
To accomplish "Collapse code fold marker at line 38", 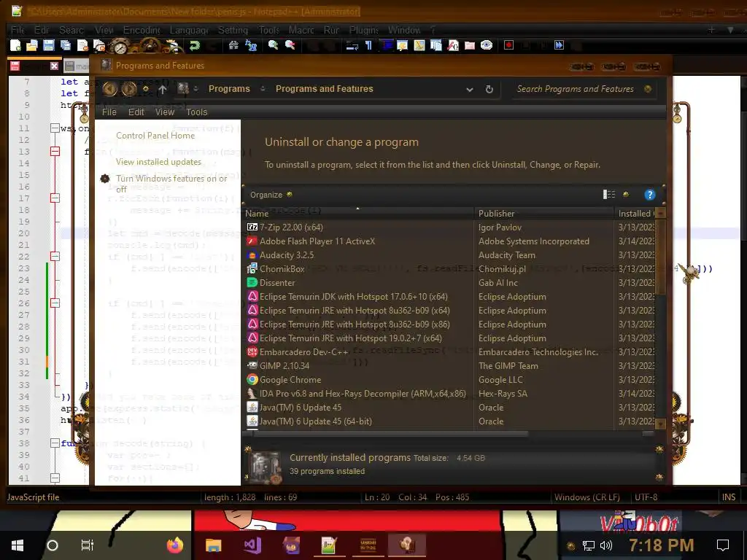I will point(55,443).
